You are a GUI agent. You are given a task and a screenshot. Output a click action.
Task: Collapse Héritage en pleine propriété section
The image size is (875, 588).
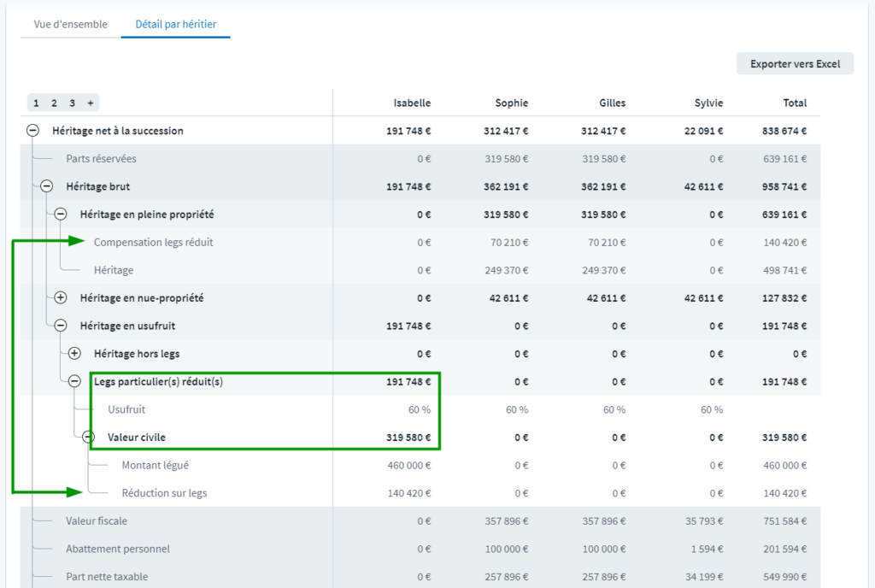pyautogui.click(x=61, y=215)
